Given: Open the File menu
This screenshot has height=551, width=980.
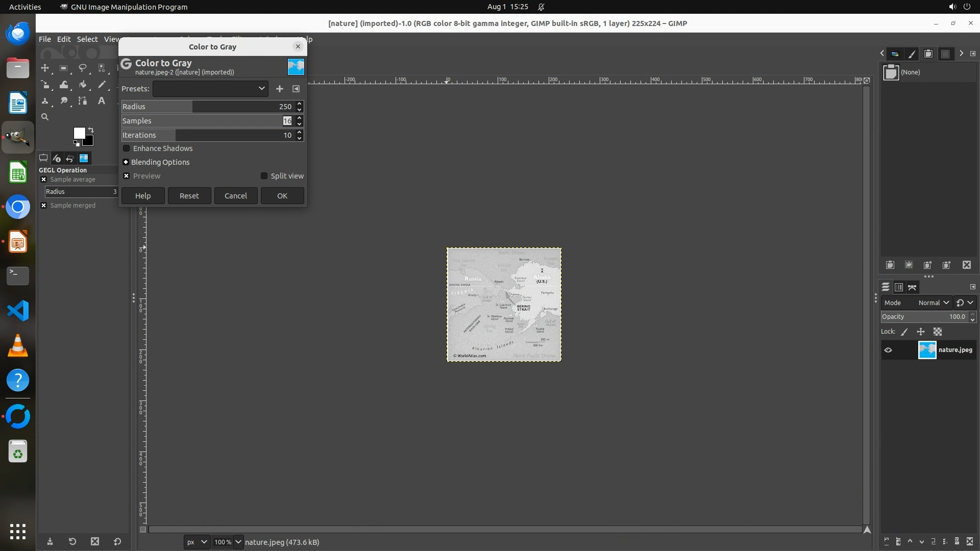Looking at the screenshot, I should coord(44,39).
